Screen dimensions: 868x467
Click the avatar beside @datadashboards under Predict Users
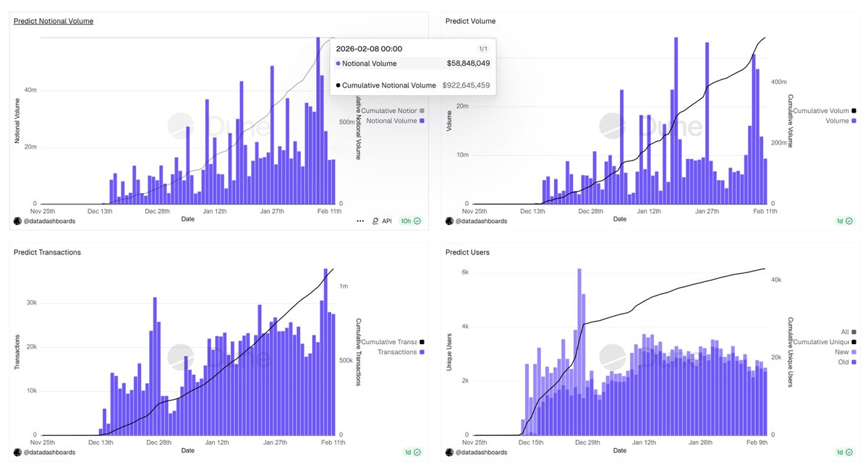coord(449,452)
